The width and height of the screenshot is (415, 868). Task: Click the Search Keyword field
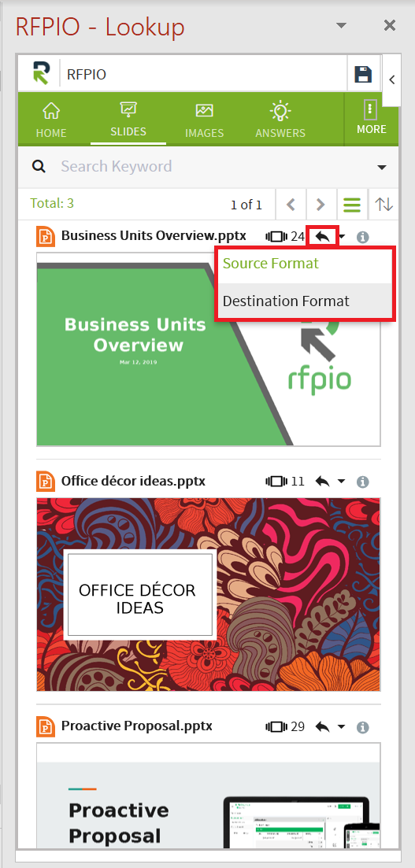209,167
